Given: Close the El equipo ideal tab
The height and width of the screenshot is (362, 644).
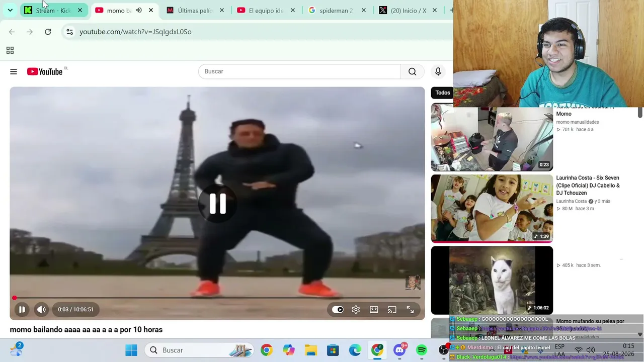Looking at the screenshot, I should [292, 10].
